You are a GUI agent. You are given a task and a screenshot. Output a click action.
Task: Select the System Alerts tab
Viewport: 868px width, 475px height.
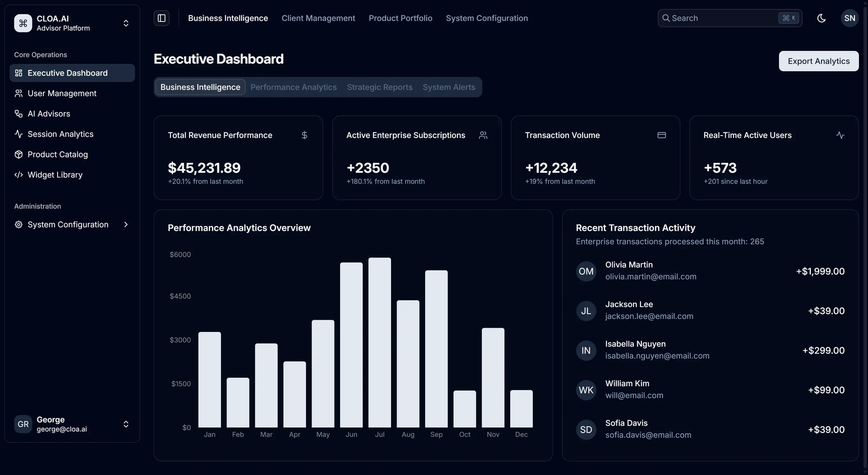pos(448,87)
